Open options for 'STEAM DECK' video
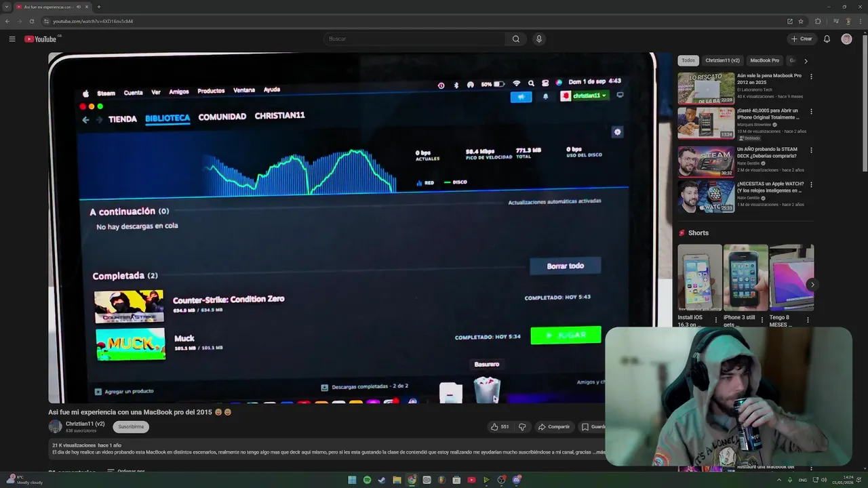 811,150
